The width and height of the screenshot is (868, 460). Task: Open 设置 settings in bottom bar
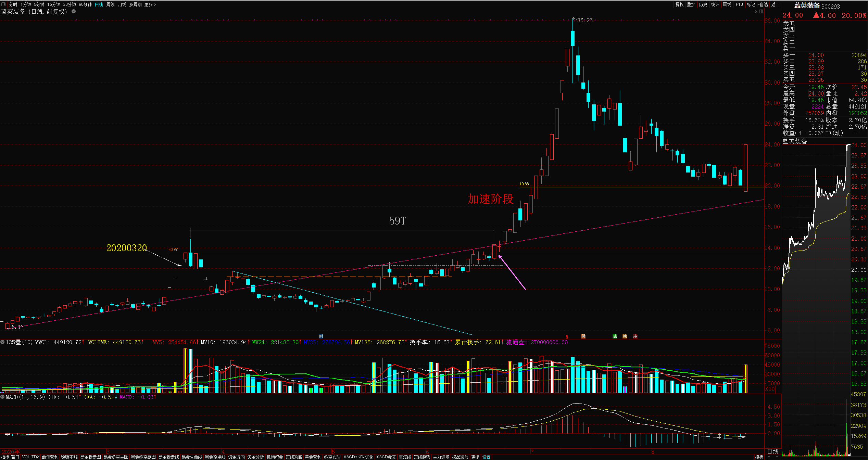(487, 457)
